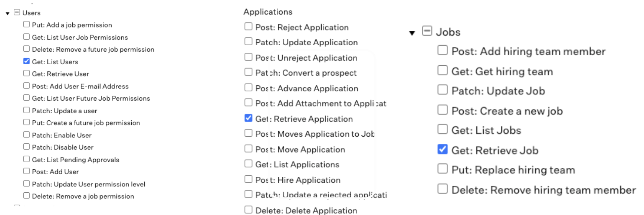Uncheck Get: Retrieve Job
The width and height of the screenshot is (644, 215).
(x=443, y=149)
